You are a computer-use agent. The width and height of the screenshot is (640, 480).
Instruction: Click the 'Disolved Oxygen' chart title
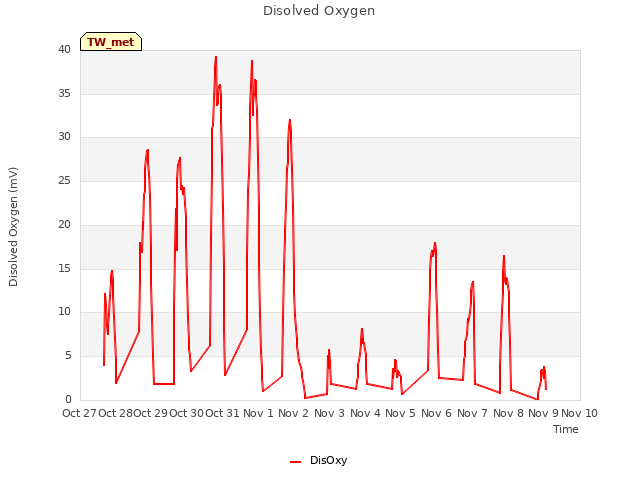click(319, 11)
